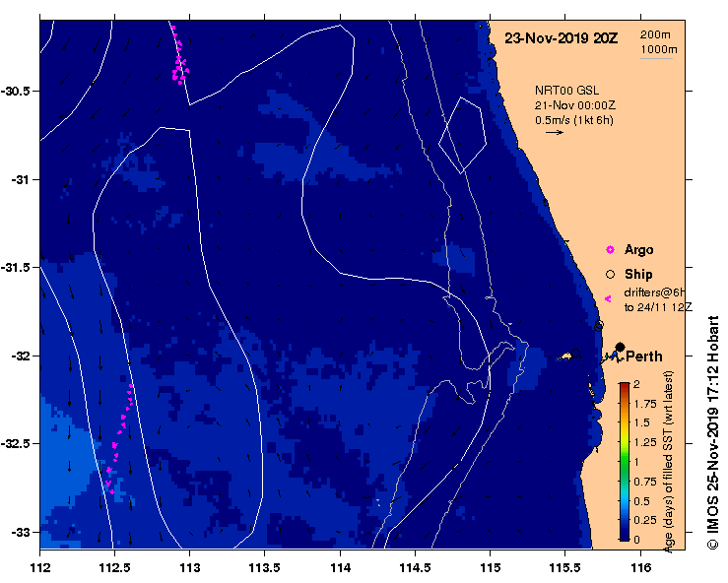Click the 'Age (days) of filled SST' label
This screenshot has height=583, width=728.
click(x=669, y=462)
